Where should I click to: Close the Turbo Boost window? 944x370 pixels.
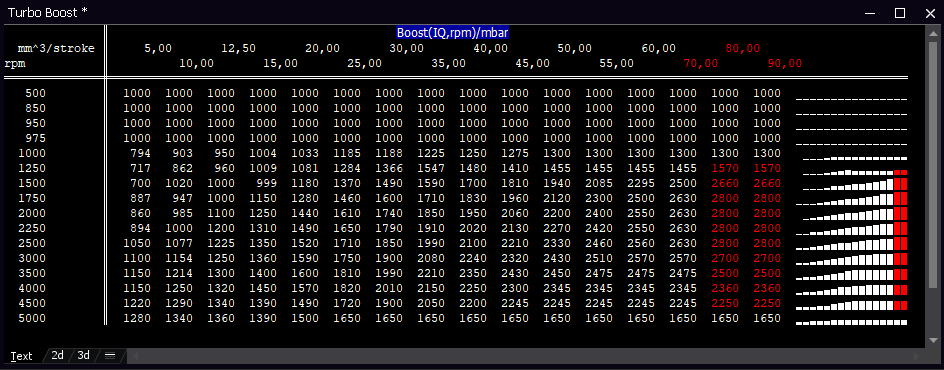(x=930, y=13)
